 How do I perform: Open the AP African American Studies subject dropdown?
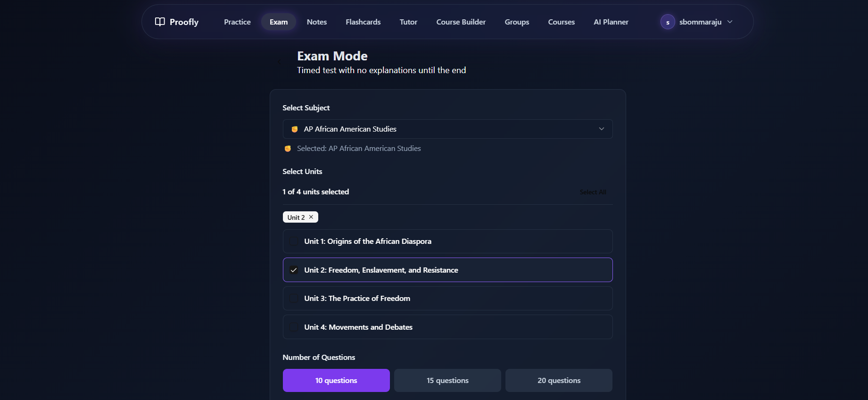point(447,129)
